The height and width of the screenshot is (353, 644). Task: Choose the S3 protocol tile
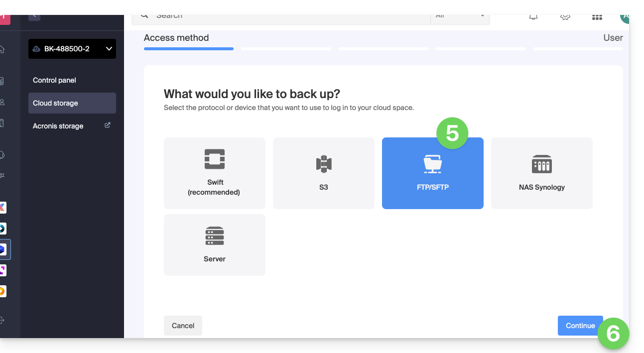point(323,173)
